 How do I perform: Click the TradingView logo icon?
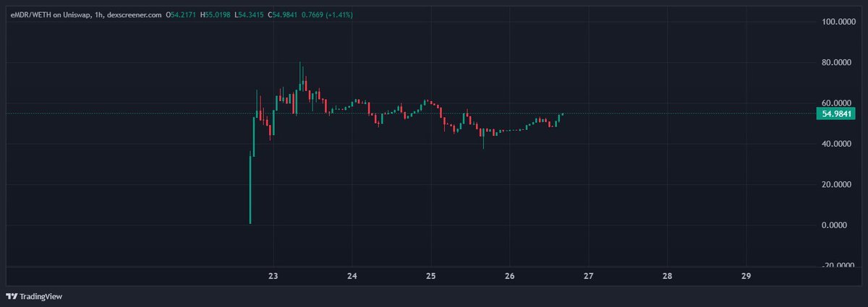(x=12, y=296)
